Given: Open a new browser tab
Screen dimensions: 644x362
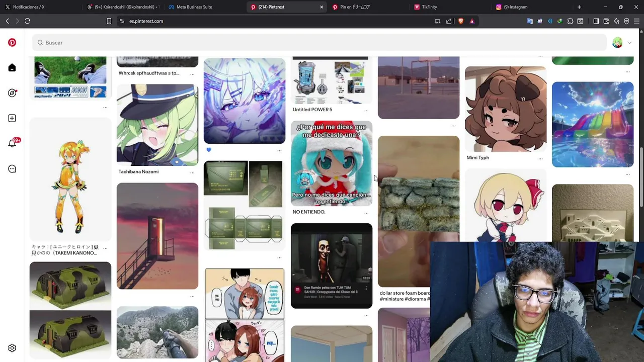Looking at the screenshot, I should tap(579, 7).
